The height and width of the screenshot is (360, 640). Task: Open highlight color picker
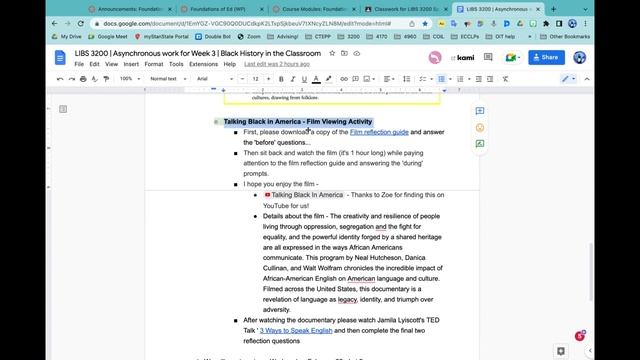click(328, 79)
